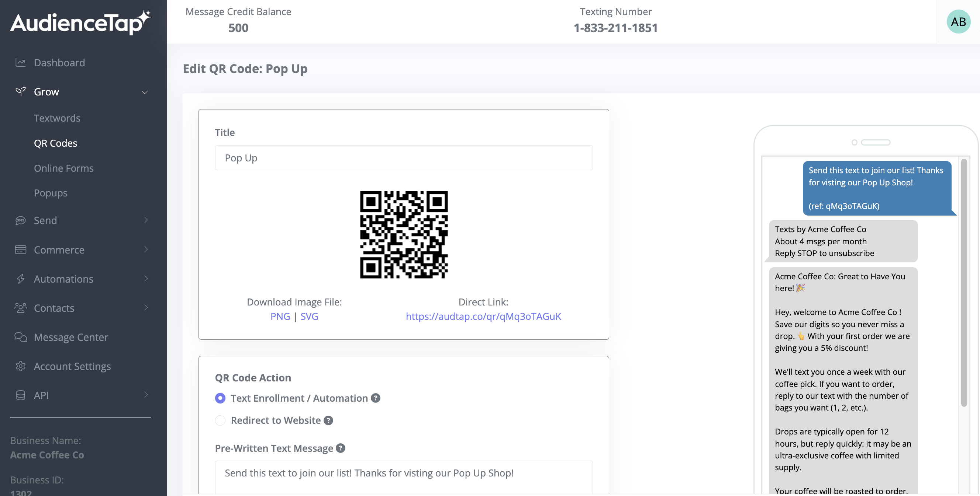
Task: Click the Account Settings gear icon
Action: [21, 366]
